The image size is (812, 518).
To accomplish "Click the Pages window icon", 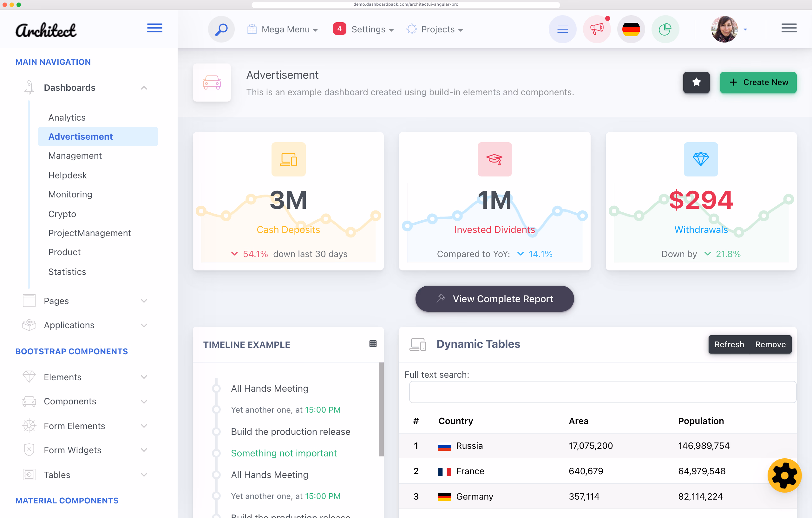I will point(29,301).
